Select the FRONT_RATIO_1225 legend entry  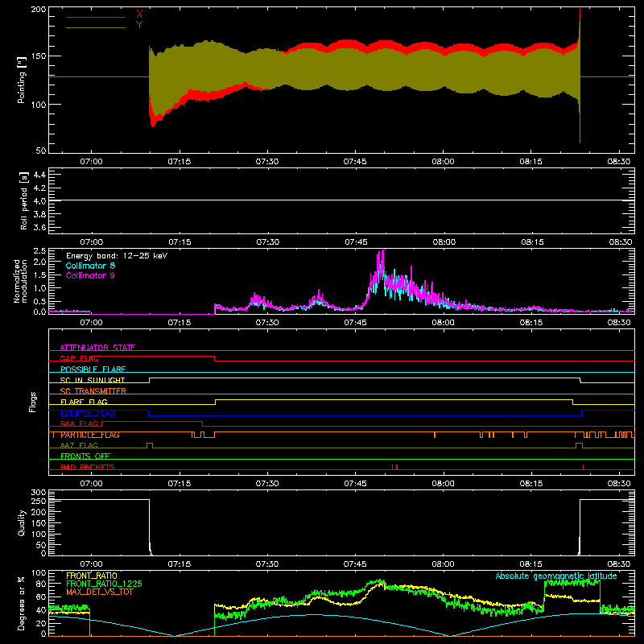pyautogui.click(x=105, y=584)
